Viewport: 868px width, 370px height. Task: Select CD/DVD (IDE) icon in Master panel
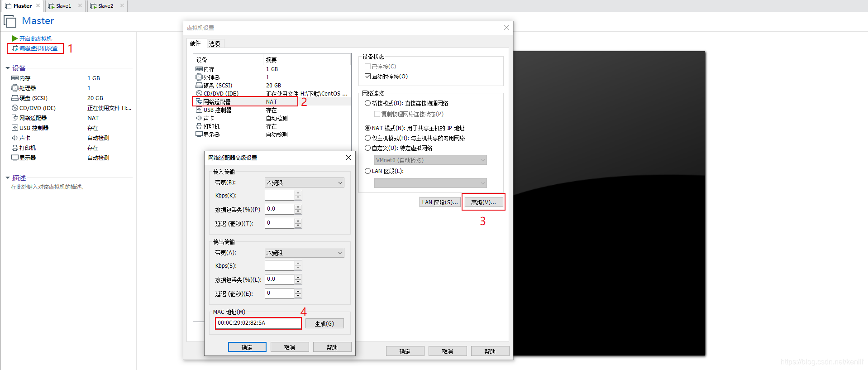click(x=15, y=108)
